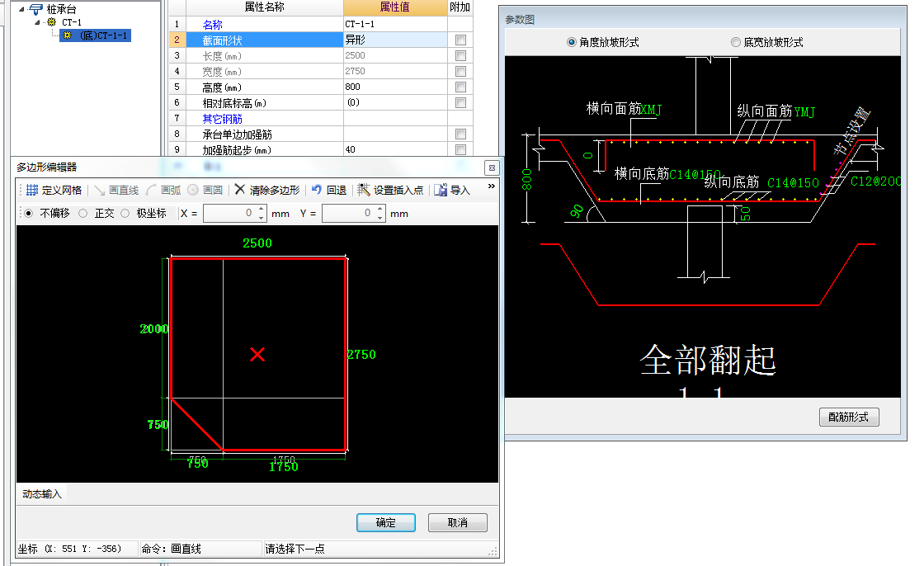Screen dimensions: 924x566
Task: Select bottom width slope form (底宽放坡形式) radio
Action: [x=735, y=42]
